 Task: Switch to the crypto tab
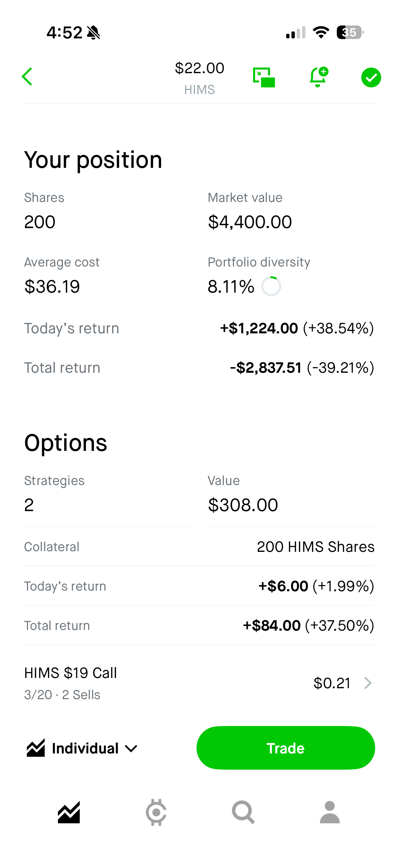click(x=156, y=812)
